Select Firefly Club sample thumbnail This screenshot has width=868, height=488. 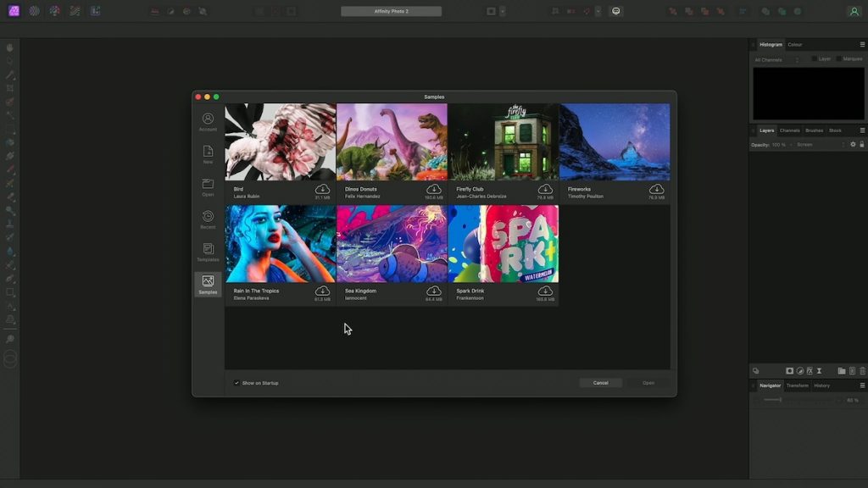coord(504,141)
